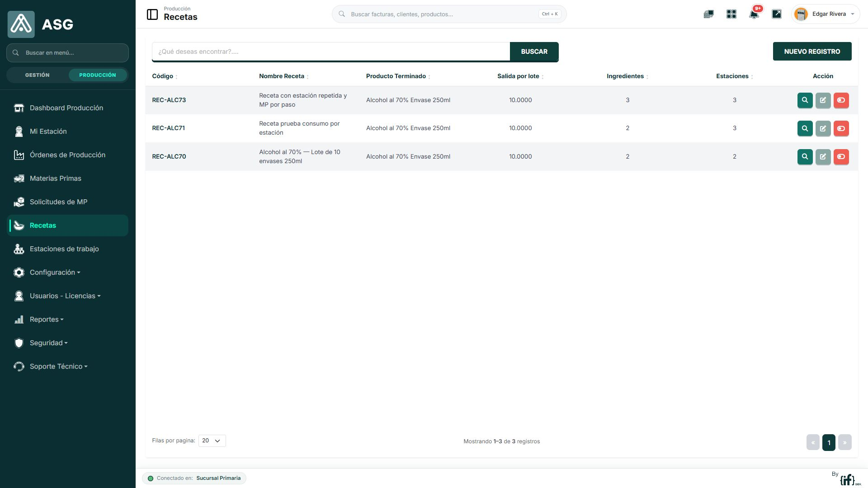View details of recipe REC-ALC70

[805, 157]
